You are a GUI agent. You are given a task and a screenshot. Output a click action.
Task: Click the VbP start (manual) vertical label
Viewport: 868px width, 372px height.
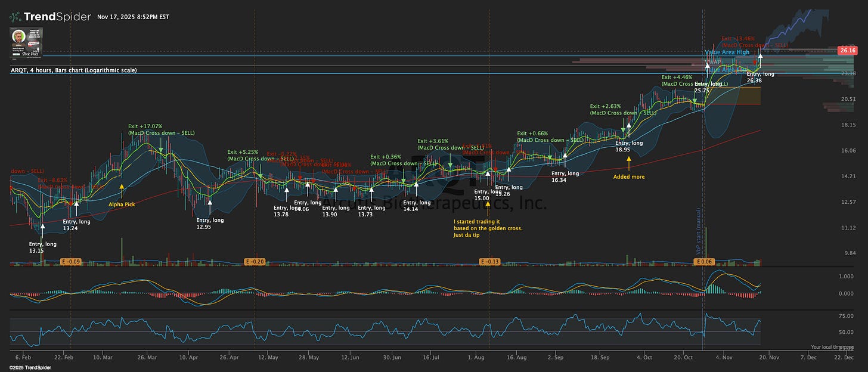click(x=699, y=231)
